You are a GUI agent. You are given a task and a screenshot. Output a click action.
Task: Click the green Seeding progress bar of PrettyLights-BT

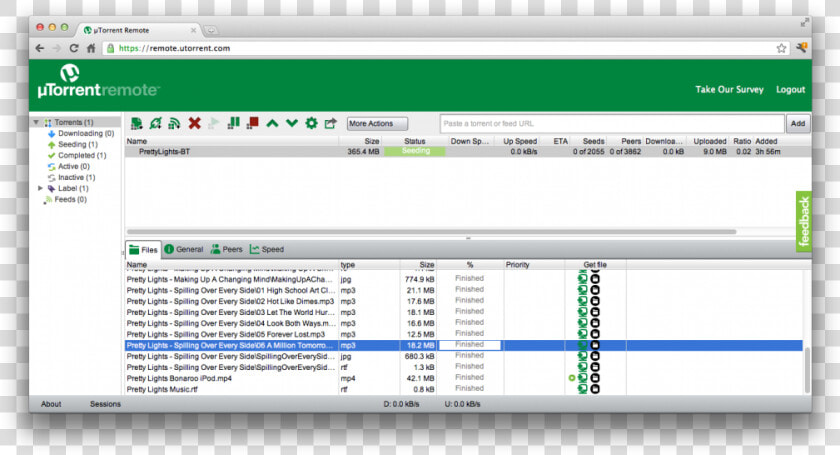[415, 152]
